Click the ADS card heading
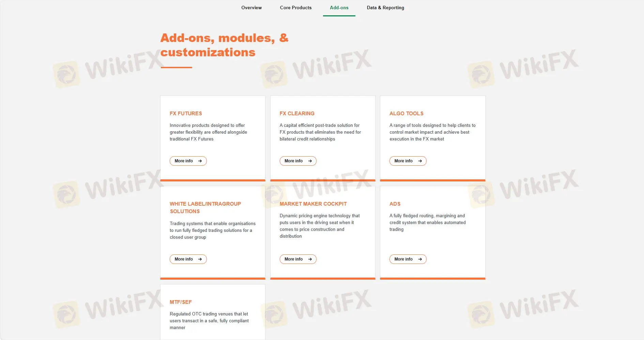Screen dimensions: 644x340 [x=395, y=204]
